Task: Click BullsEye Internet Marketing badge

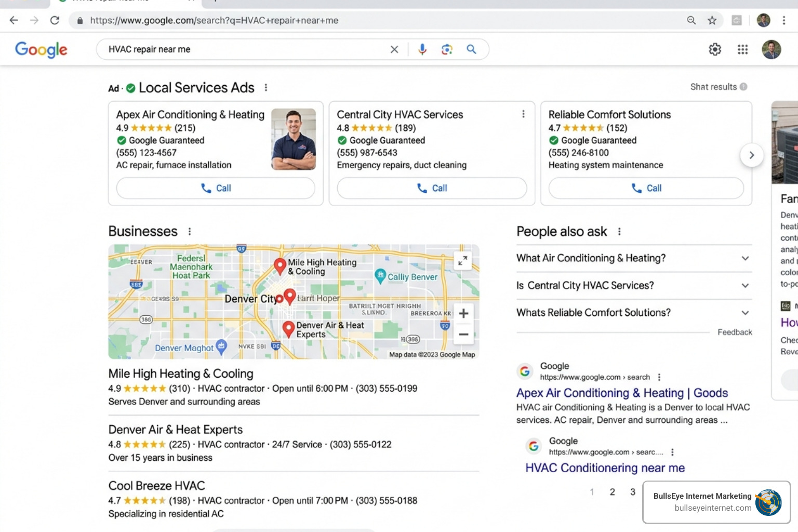Action: (x=716, y=502)
